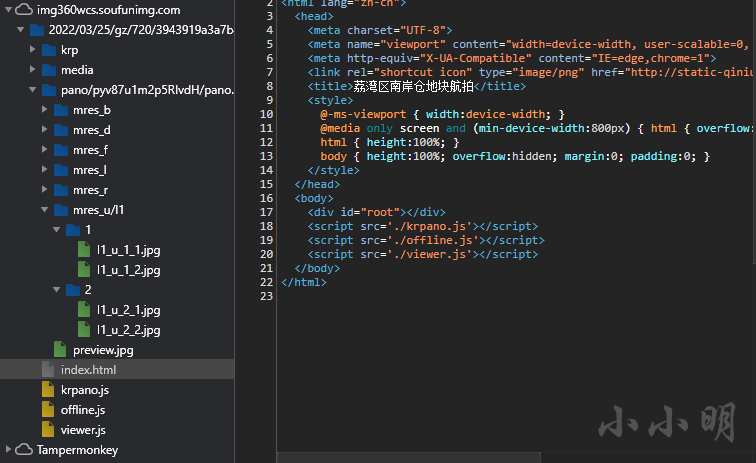
Task: Expand the mres_l folder arrow
Action: 44,169
